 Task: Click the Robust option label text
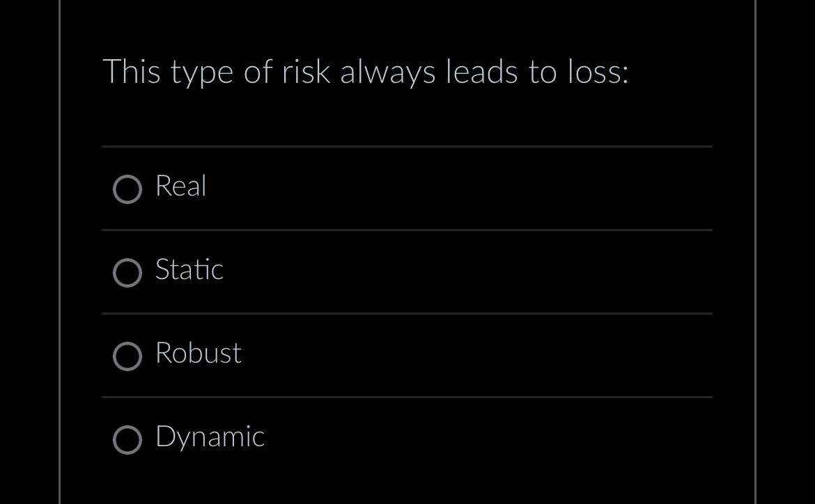click(198, 354)
